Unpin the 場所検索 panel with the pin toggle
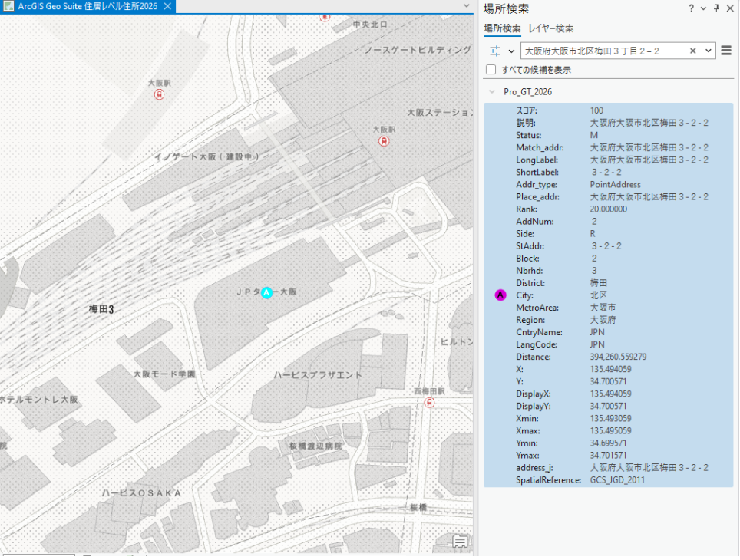Screen dimensions: 740x560 click(x=715, y=8)
